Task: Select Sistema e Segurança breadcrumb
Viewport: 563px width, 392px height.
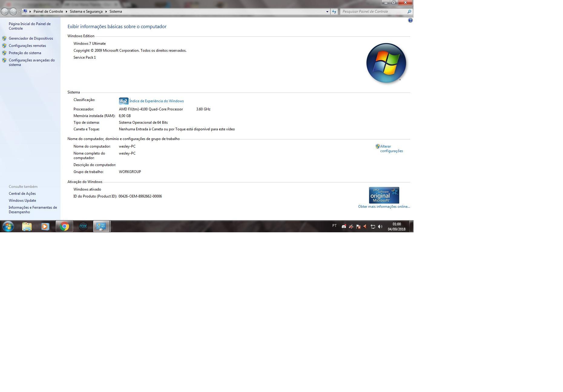Action: (x=86, y=11)
